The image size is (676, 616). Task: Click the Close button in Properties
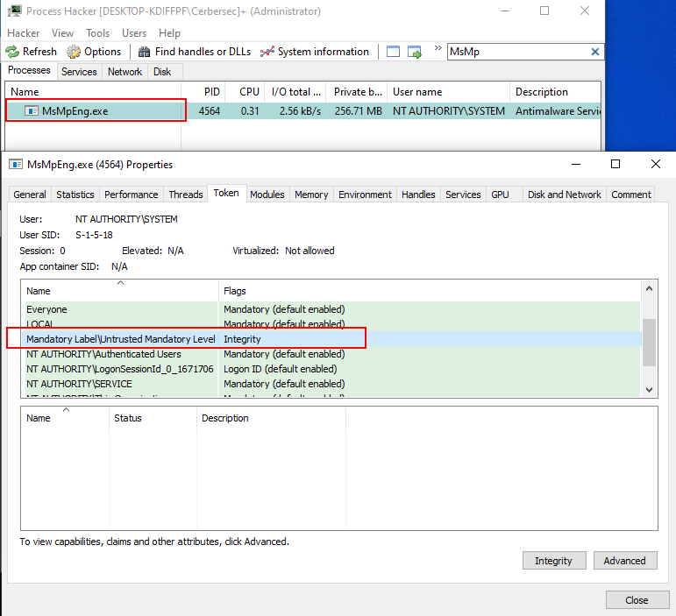(637, 599)
